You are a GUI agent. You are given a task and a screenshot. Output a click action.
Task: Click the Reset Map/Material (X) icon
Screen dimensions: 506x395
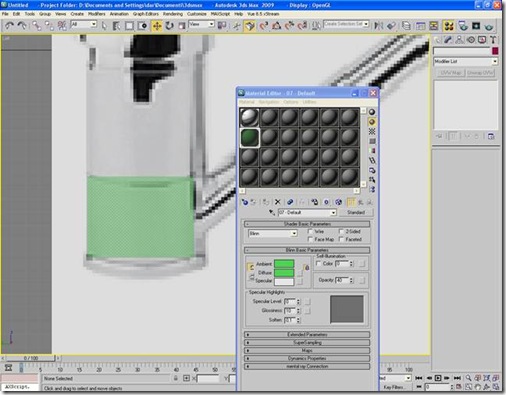coord(277,202)
